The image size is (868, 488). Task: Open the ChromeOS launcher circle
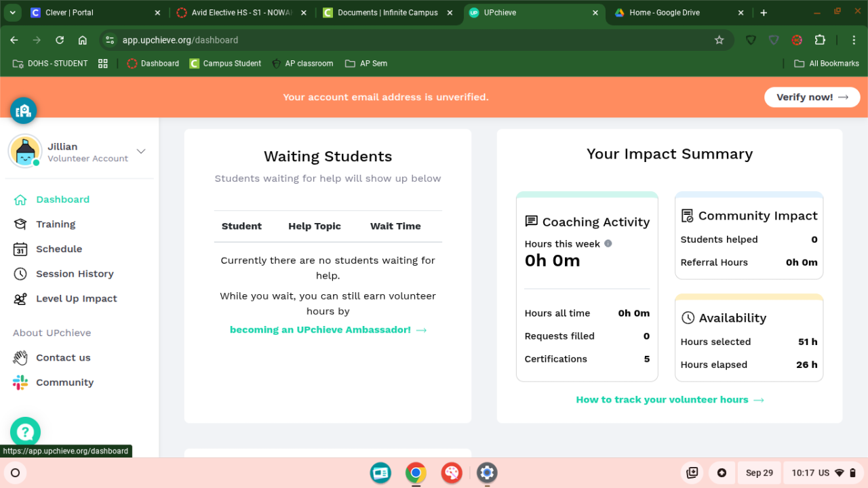(x=15, y=472)
